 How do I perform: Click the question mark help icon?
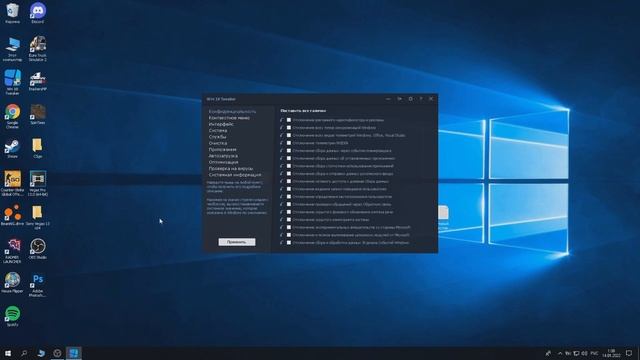pyautogui.click(x=421, y=99)
